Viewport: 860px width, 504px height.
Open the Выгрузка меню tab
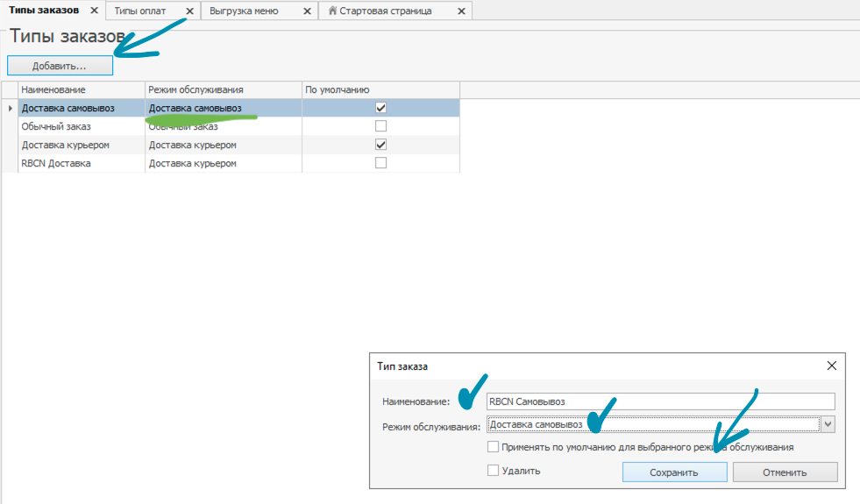point(244,11)
